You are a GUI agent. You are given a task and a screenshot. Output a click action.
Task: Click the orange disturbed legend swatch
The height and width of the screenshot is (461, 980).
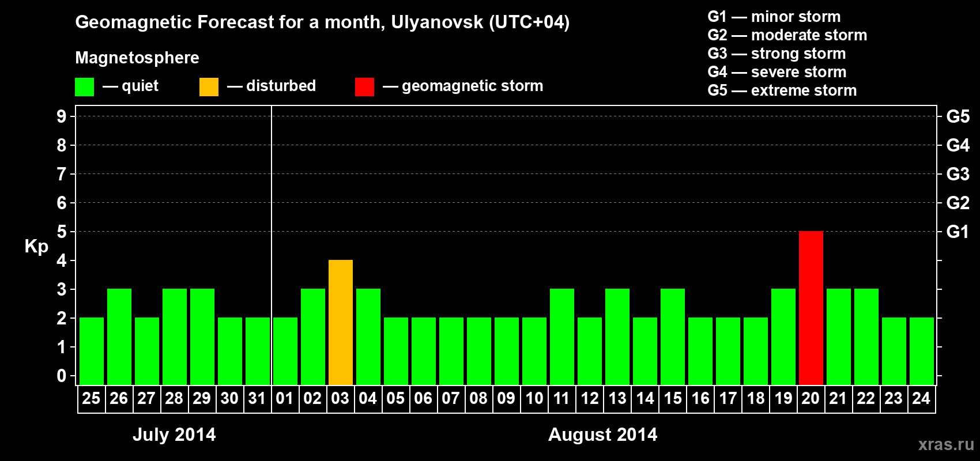pyautogui.click(x=209, y=87)
